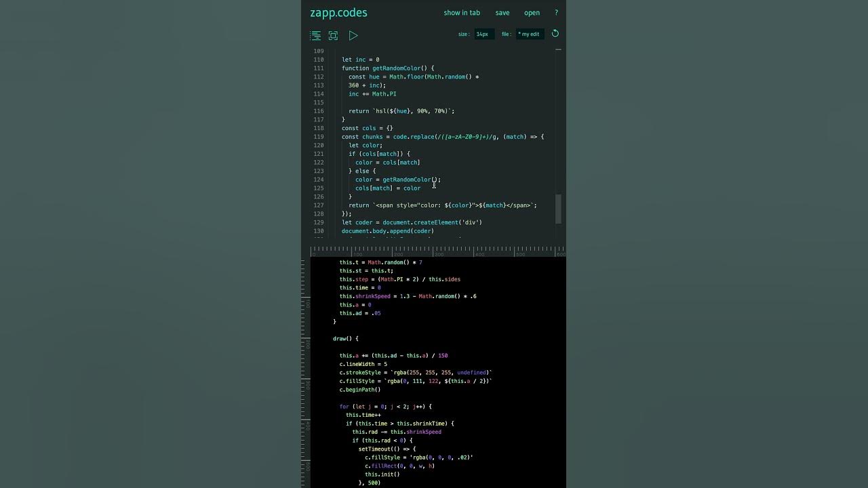Viewport: 868px width, 488px height.
Task: Click 'c.fillRect(0, 0, w, h)' in preview
Action: [400, 466]
